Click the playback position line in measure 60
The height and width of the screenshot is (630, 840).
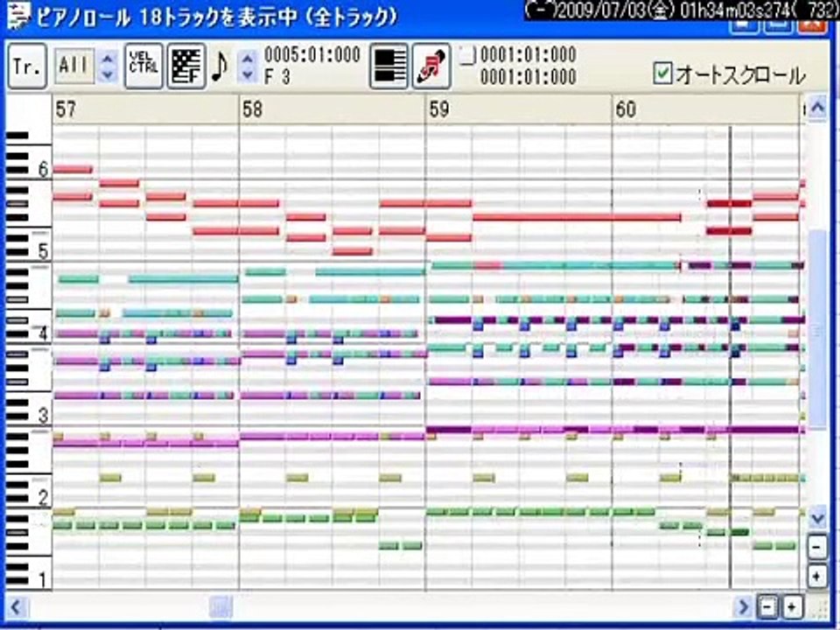[x=730, y=358]
